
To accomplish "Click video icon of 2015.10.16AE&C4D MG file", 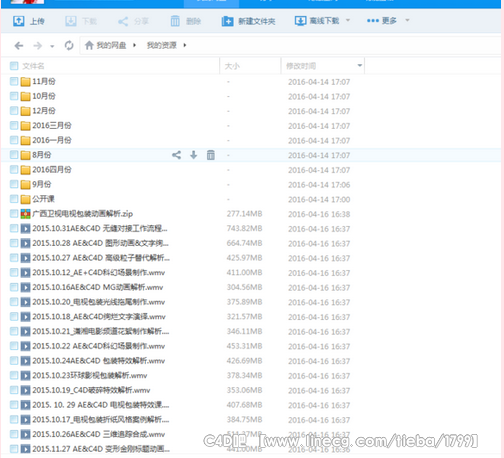I will pyautogui.click(x=25, y=287).
